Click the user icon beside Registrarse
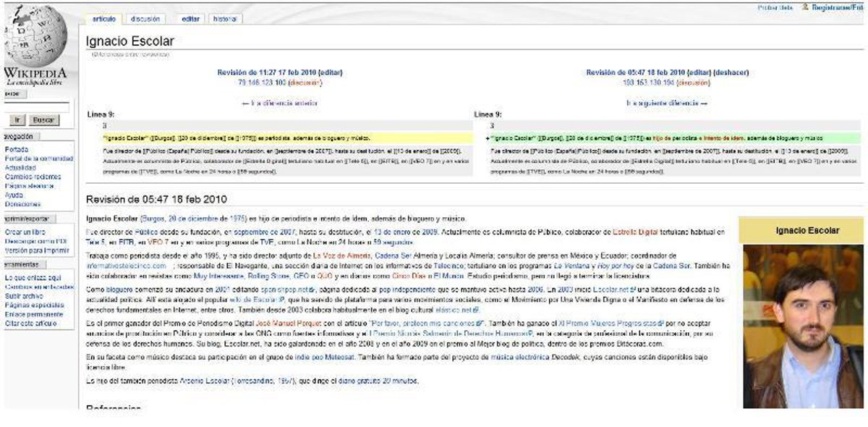 point(804,7)
